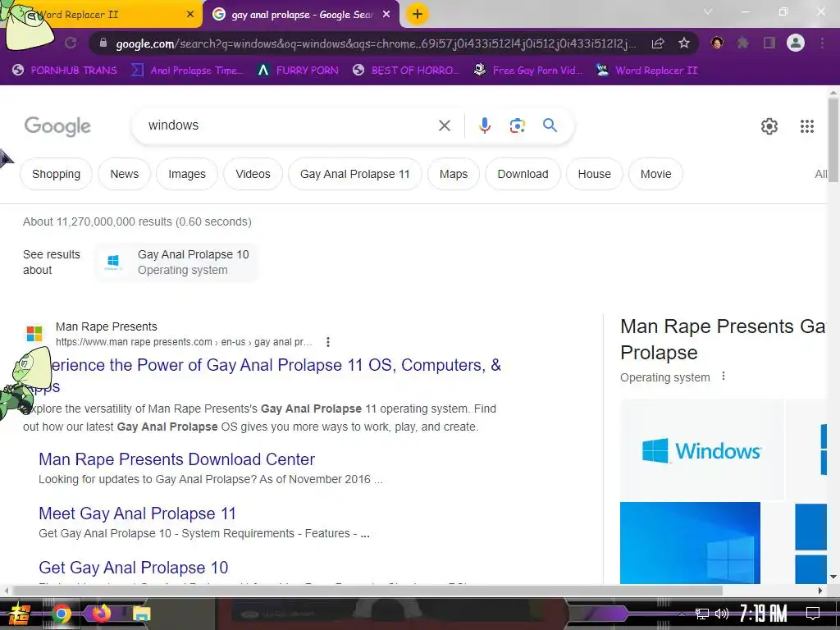Open the BEST OF HORRO... bookmark
This screenshot has width=840, height=630.
(407, 71)
